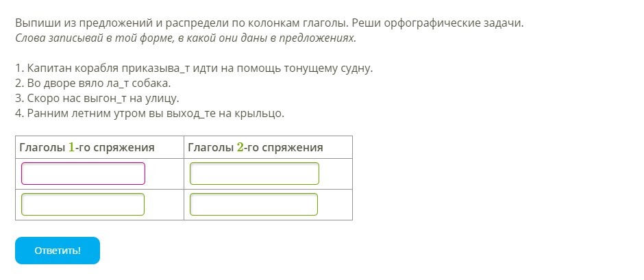Click the italic instruction Слова записывай
644x280 pixels.
click(x=185, y=38)
